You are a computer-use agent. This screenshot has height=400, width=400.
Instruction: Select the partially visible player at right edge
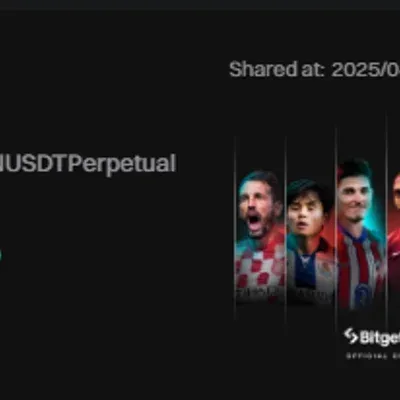point(394,233)
